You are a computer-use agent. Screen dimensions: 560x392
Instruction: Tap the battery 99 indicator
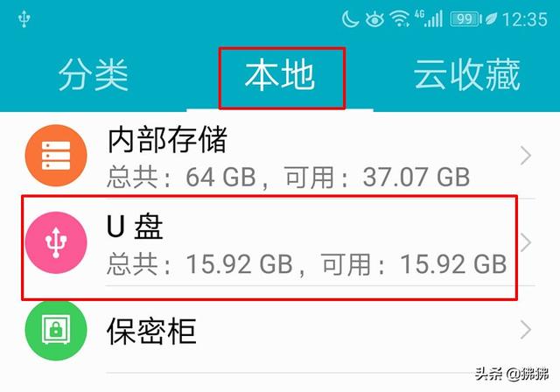click(465, 19)
